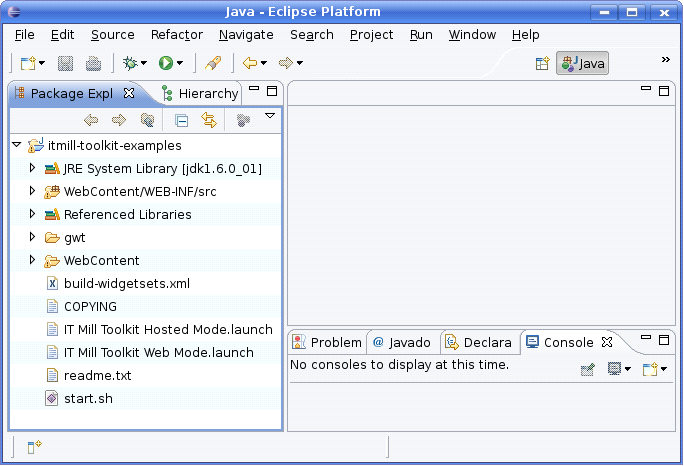
Task: Click the Display Selected Console icon
Action: 614,369
